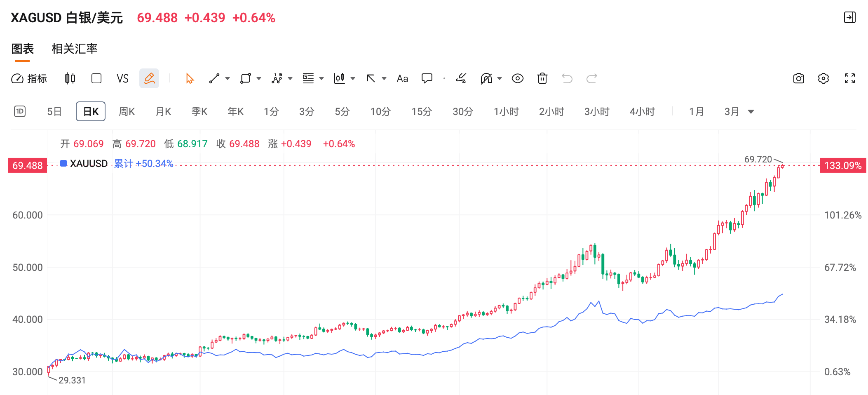Open the 指标 indicators button
The image size is (868, 395).
pyautogui.click(x=29, y=78)
